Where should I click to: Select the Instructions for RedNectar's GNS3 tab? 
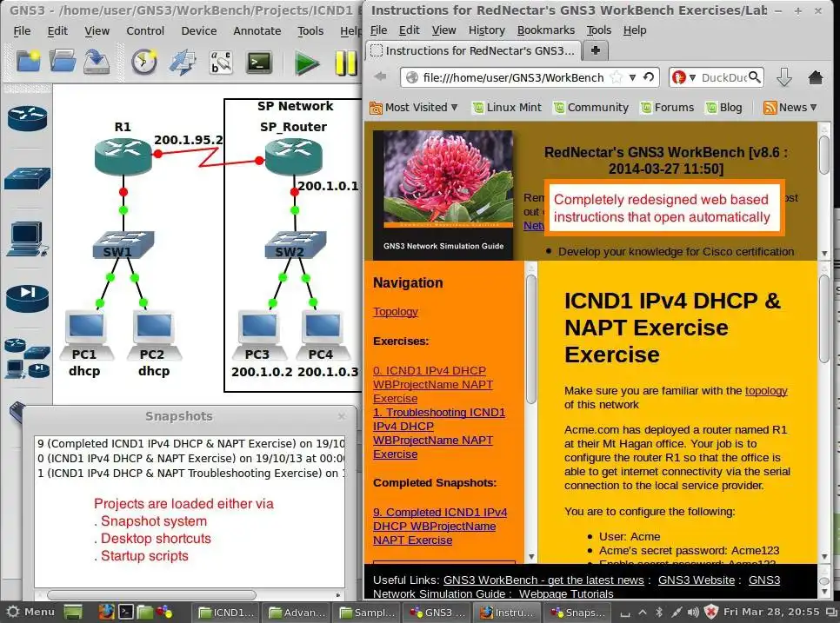(474, 51)
